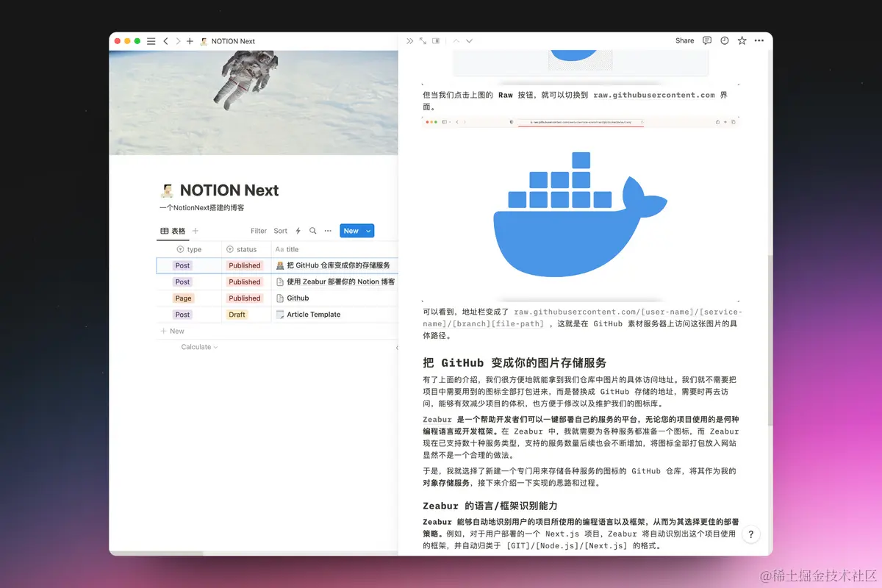Click heading Zeabur 的语言/框架识别能力
The height and width of the screenshot is (588, 882).
point(490,506)
